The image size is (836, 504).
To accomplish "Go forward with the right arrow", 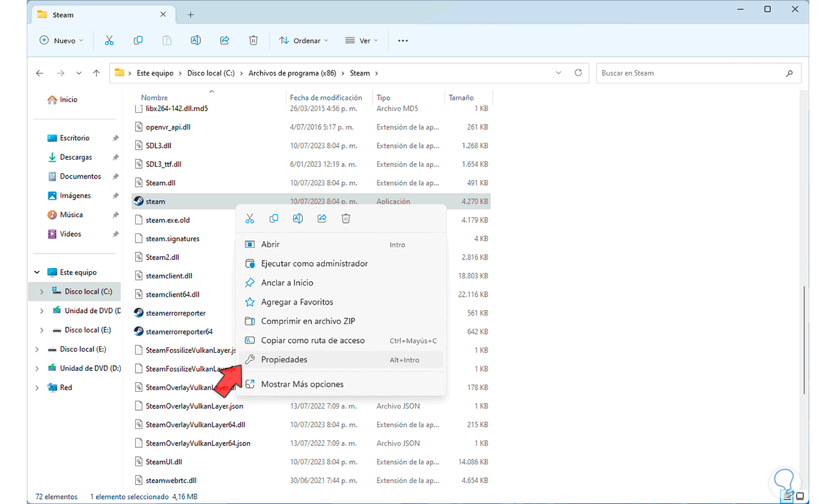I will click(x=60, y=73).
